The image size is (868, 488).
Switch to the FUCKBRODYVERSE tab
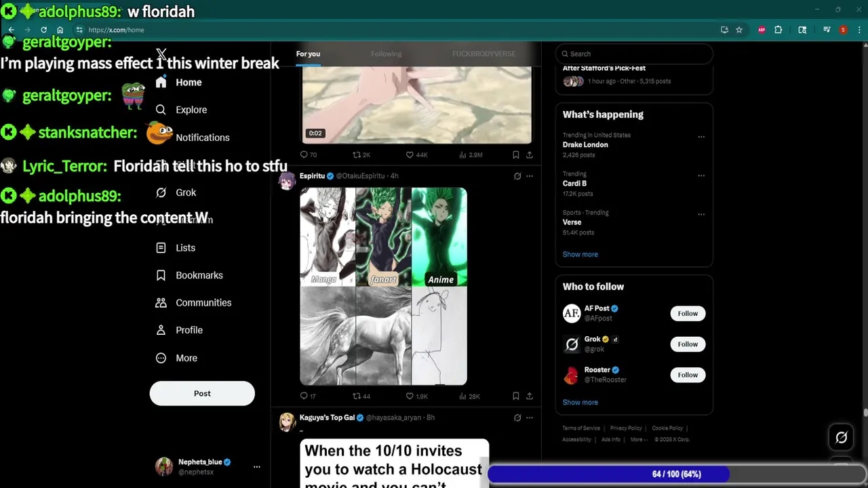[484, 54]
